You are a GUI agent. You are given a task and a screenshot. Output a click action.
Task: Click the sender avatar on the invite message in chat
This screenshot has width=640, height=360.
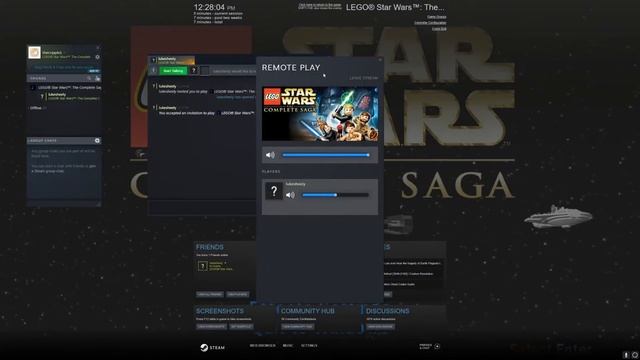click(154, 87)
